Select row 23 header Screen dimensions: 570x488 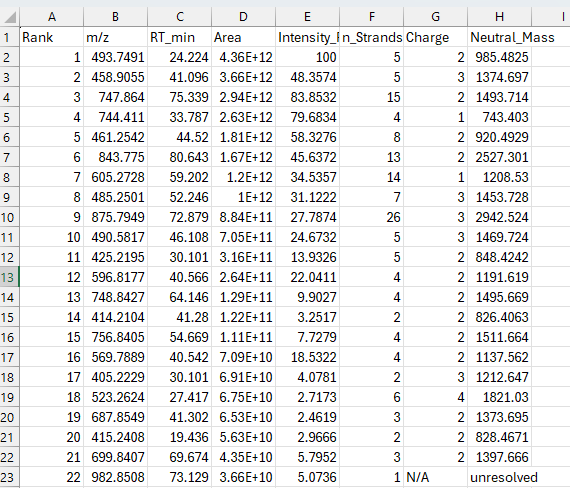(9, 477)
